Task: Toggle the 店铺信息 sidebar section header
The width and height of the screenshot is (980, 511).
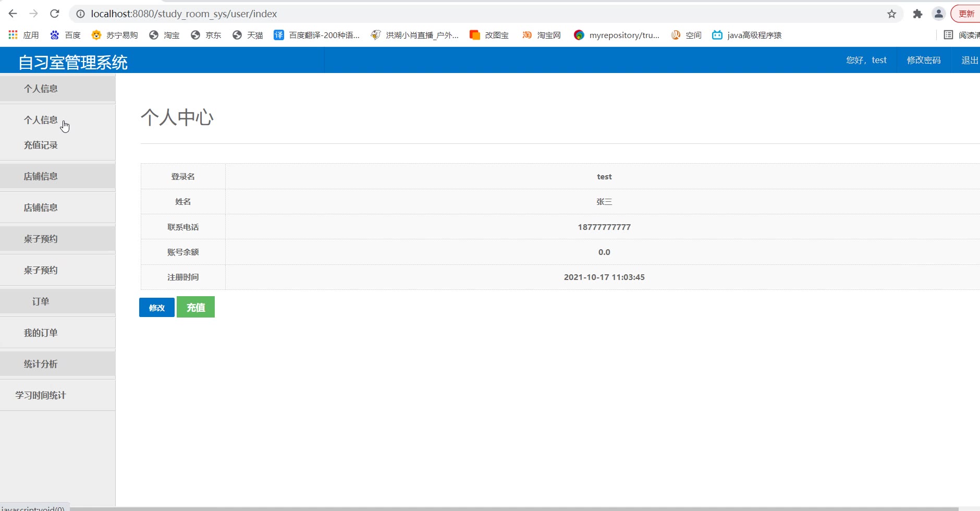Action: (x=57, y=176)
